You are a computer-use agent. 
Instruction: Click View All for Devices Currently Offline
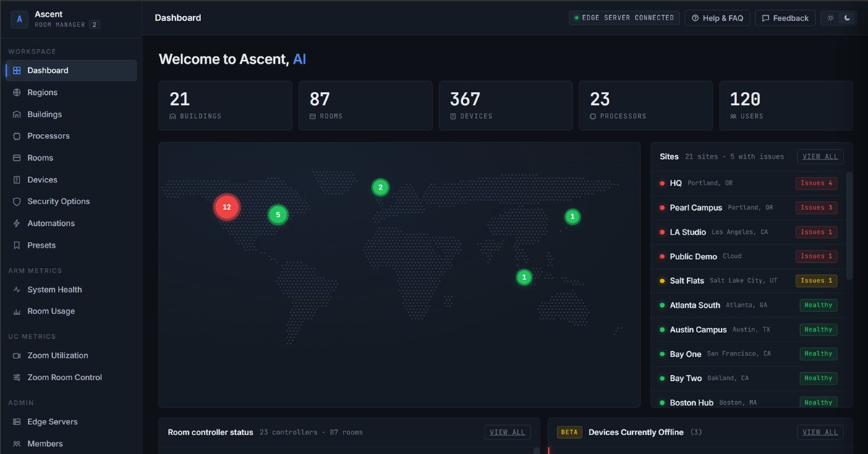(x=820, y=432)
